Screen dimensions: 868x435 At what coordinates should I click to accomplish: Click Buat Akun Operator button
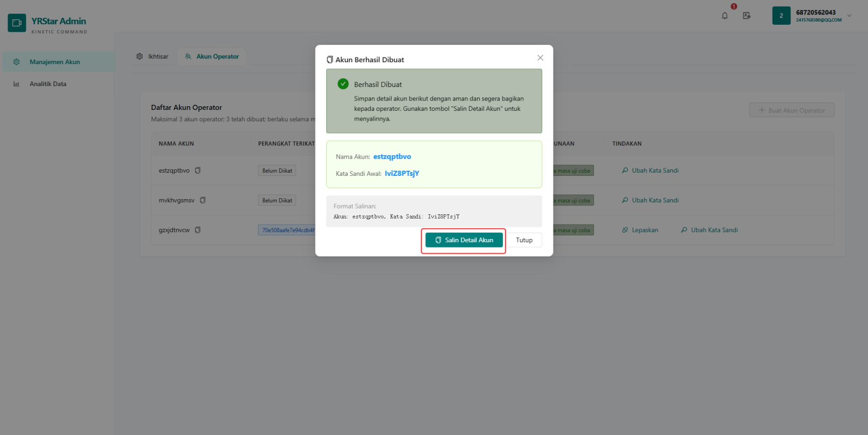tap(791, 110)
